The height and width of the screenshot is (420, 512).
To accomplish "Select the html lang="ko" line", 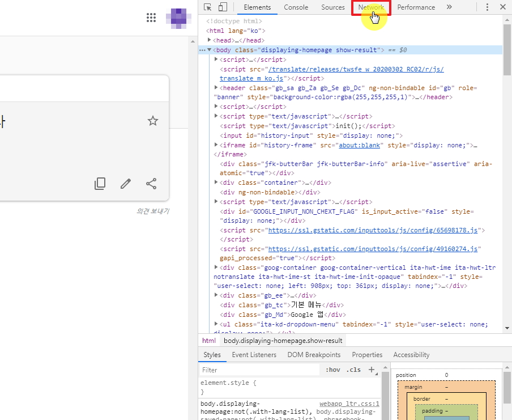I will pyautogui.click(x=236, y=31).
